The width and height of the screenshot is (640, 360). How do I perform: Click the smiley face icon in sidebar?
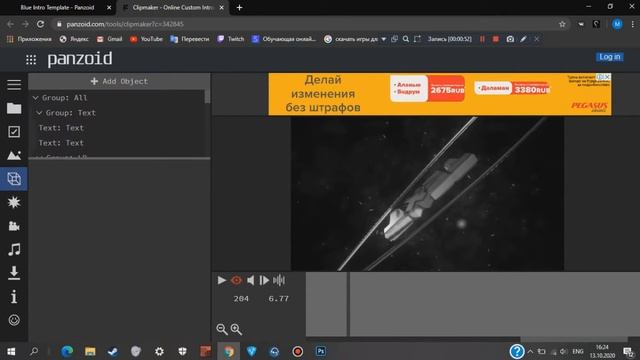pyautogui.click(x=14, y=320)
